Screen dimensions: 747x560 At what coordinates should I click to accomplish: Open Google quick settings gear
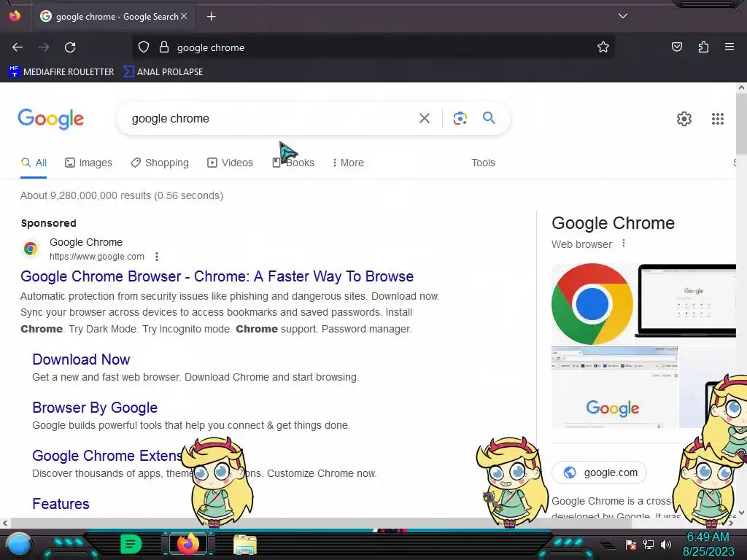pyautogui.click(x=684, y=119)
